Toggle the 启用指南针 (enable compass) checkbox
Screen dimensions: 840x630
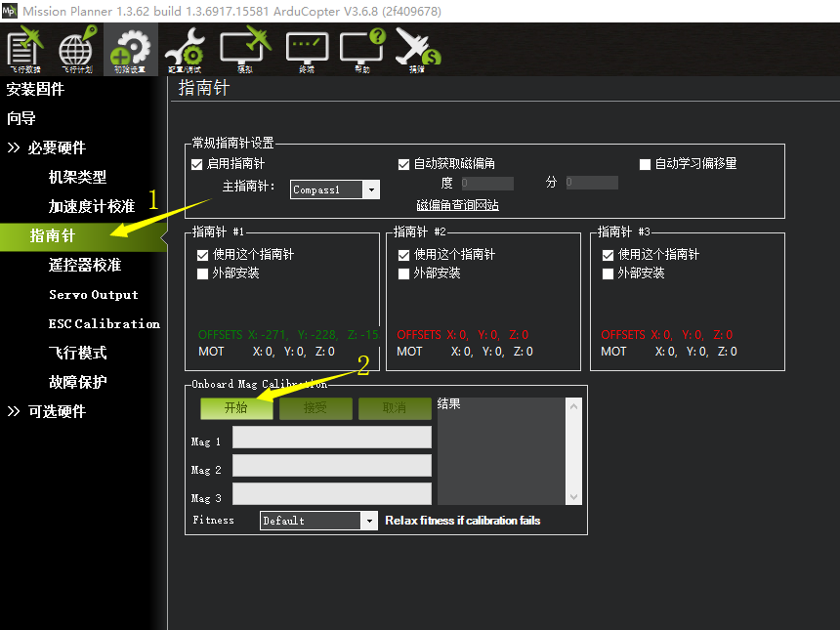click(196, 164)
